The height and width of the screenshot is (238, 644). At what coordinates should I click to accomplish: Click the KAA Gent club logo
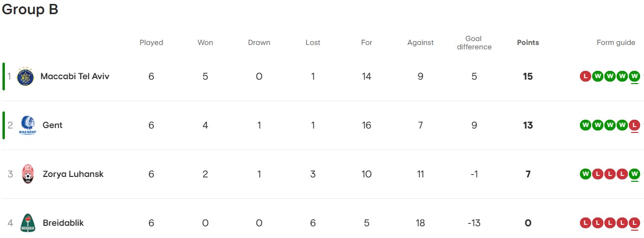tap(28, 126)
